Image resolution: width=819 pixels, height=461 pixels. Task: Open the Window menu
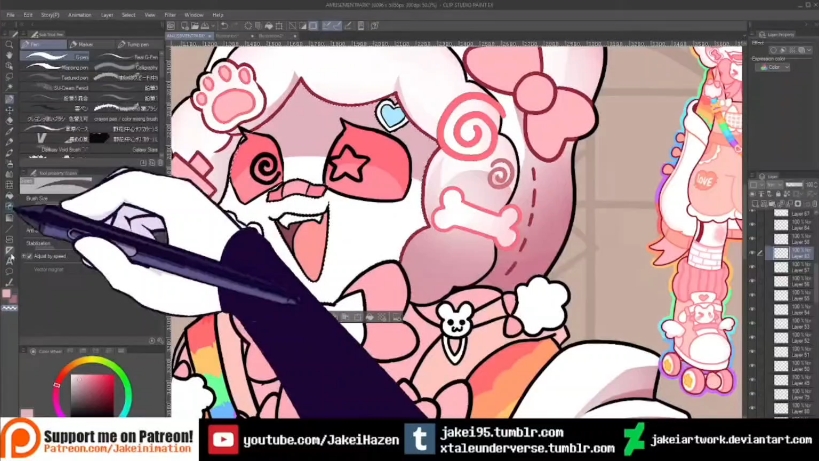pyautogui.click(x=194, y=15)
